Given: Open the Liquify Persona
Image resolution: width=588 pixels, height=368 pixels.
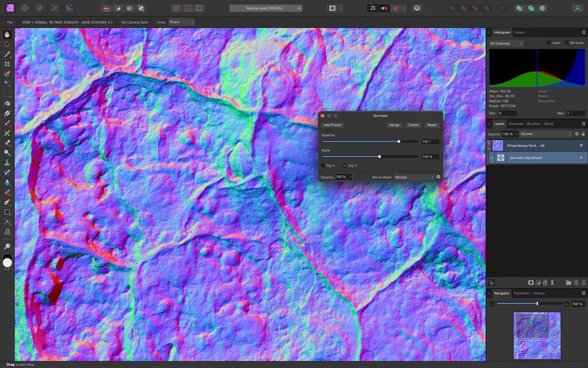Looking at the screenshot, I should coord(24,7).
